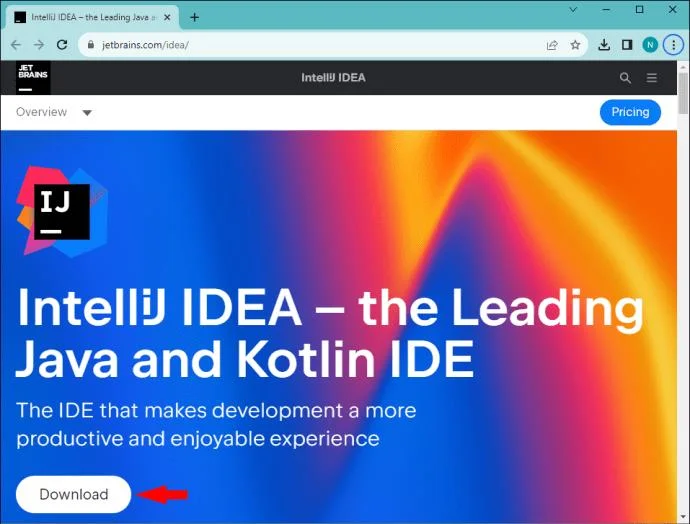Toggle the Chrome side panel icon

point(627,44)
